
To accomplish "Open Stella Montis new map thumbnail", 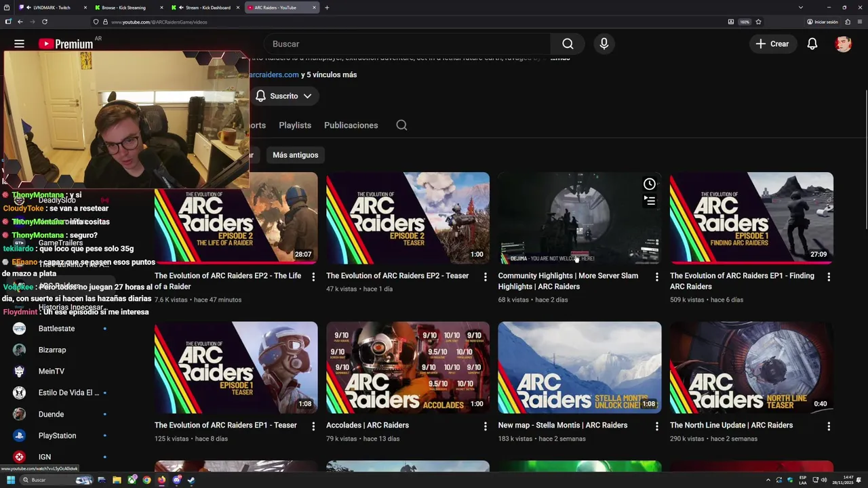I will click(x=580, y=367).
